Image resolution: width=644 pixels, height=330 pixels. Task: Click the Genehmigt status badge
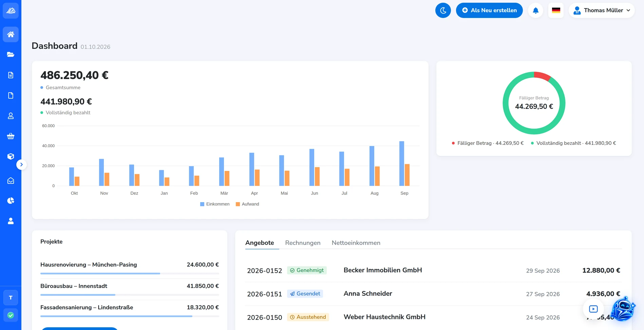pos(307,270)
